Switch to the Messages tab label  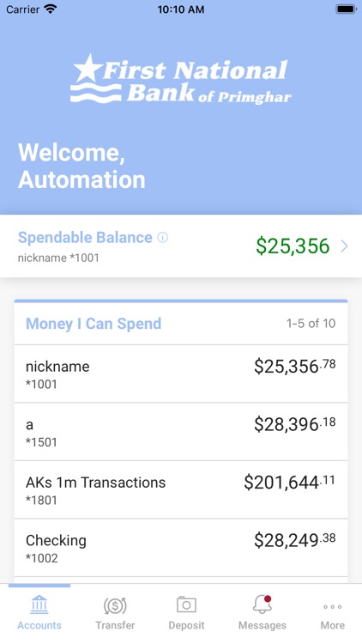262,625
